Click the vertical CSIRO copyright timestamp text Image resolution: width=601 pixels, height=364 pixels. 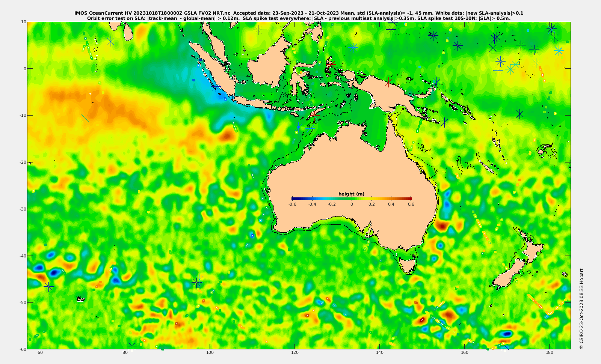[x=581, y=308]
